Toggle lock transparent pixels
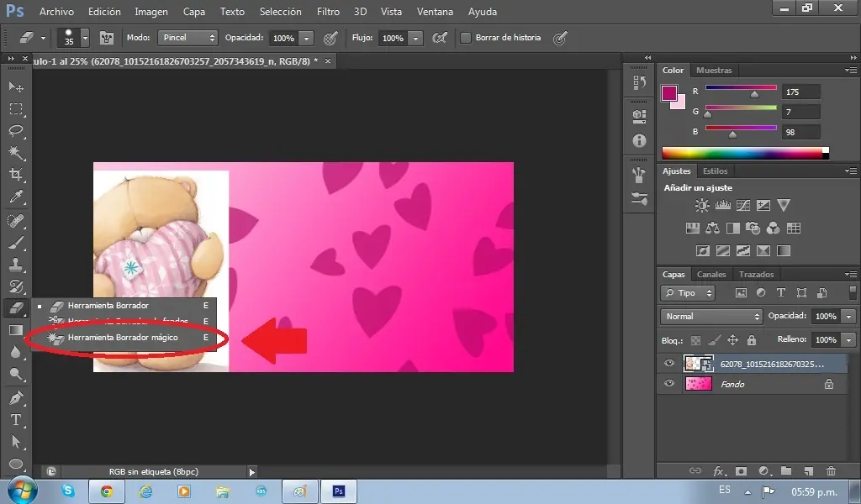Screen dimensions: 861x504 pyautogui.click(x=695, y=340)
